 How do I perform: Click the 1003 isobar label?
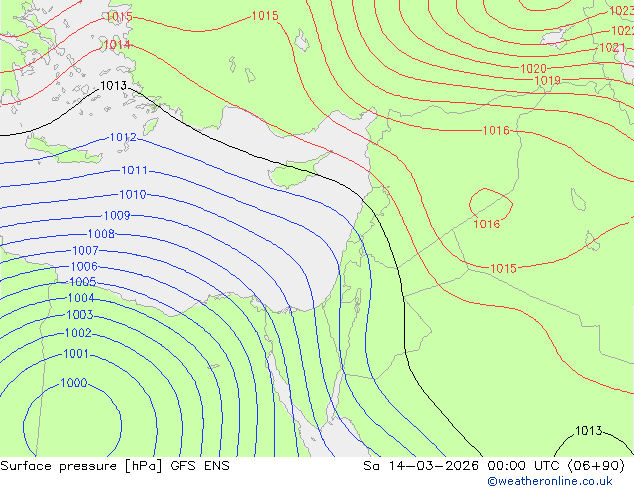point(80,315)
